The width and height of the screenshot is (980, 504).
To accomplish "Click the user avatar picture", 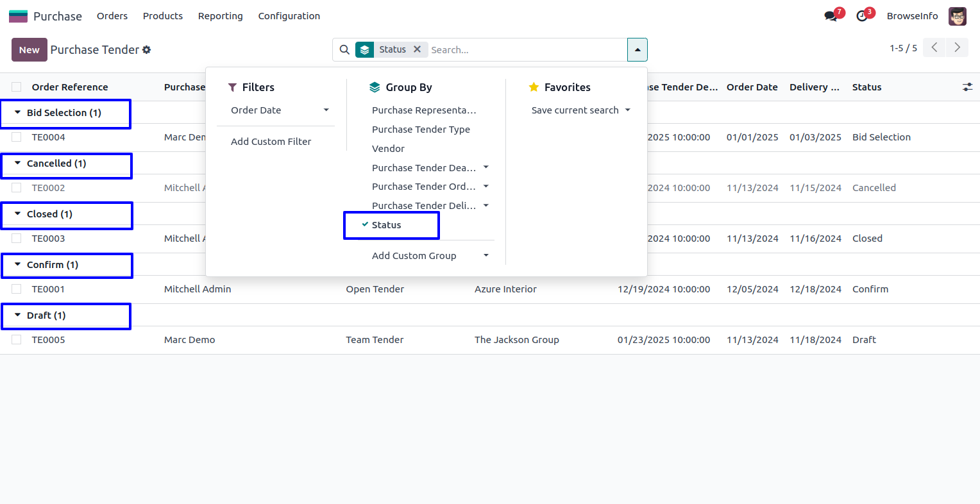I will pos(957,16).
